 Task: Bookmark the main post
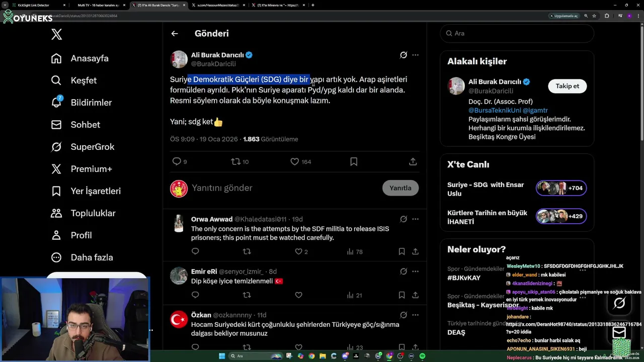(x=354, y=161)
